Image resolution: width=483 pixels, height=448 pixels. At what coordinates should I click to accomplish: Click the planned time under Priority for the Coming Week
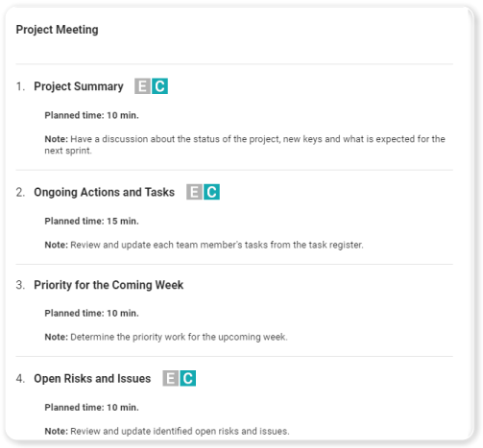pyautogui.click(x=91, y=314)
